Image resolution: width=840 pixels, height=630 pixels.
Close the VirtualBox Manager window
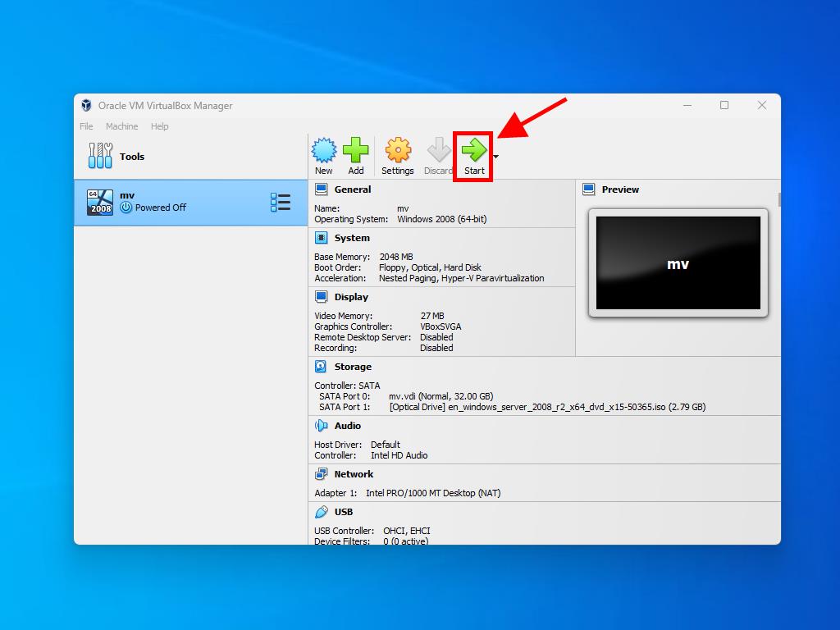[762, 106]
